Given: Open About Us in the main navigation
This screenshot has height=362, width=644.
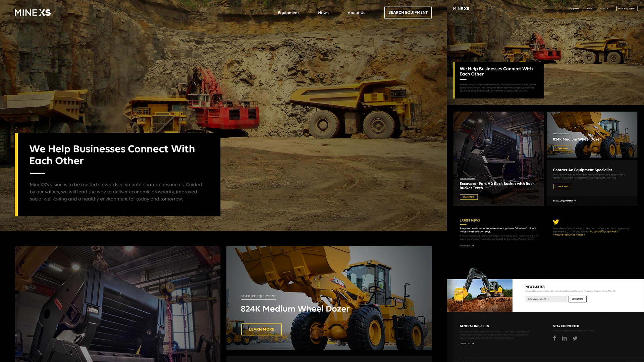Looking at the screenshot, I should pos(356,13).
